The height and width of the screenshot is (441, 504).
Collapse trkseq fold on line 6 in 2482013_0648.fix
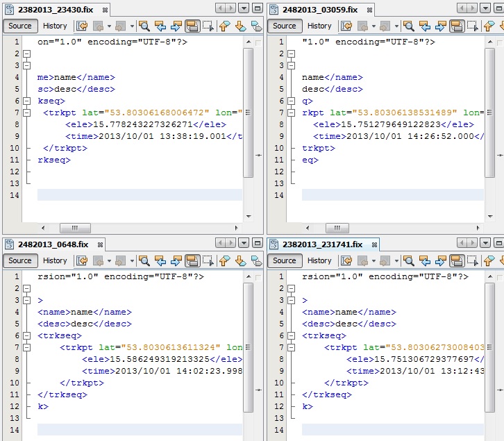click(x=27, y=335)
